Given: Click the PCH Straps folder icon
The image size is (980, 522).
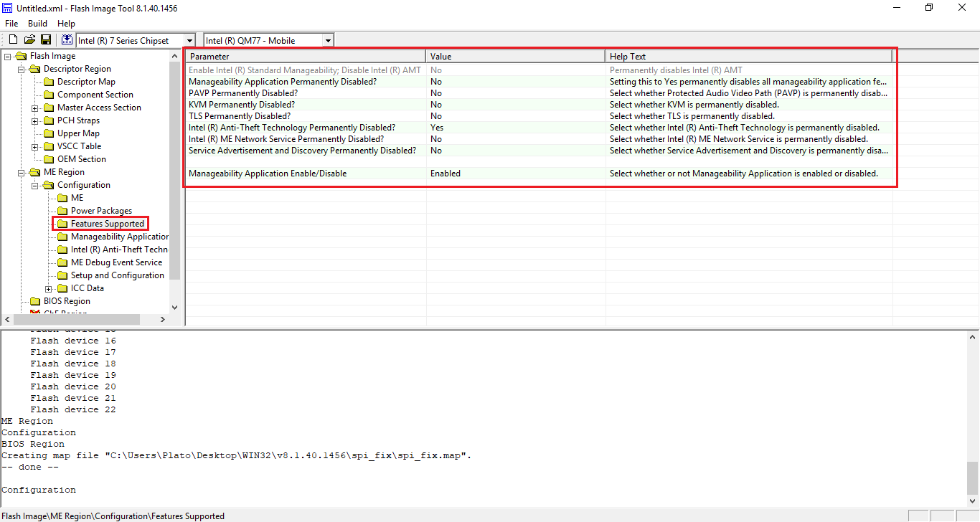Looking at the screenshot, I should tap(49, 120).
